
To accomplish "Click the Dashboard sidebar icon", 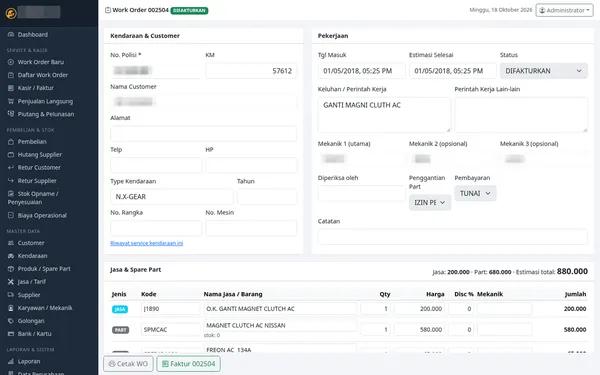I will click(x=11, y=34).
